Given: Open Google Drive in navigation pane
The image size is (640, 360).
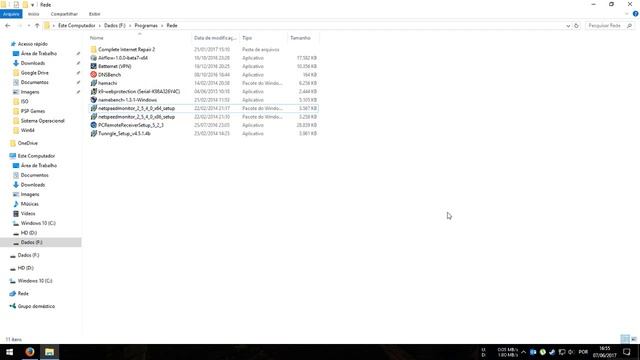Looking at the screenshot, I should point(34,73).
